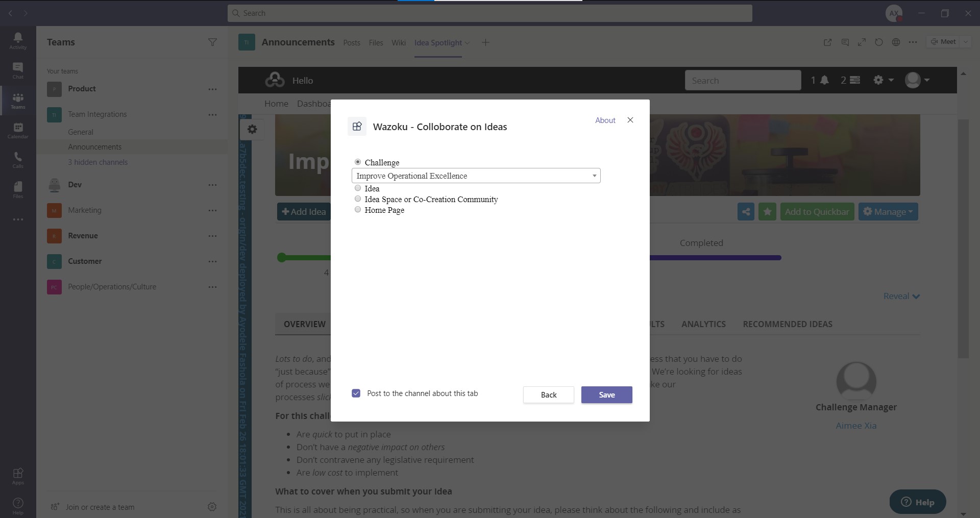Reload the tab

click(x=879, y=42)
